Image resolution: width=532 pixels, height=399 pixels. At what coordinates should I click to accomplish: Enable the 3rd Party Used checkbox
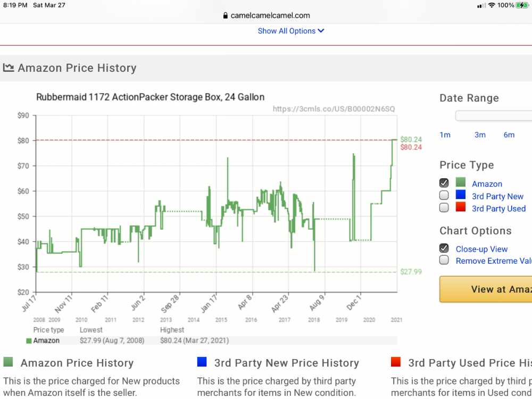tap(444, 208)
